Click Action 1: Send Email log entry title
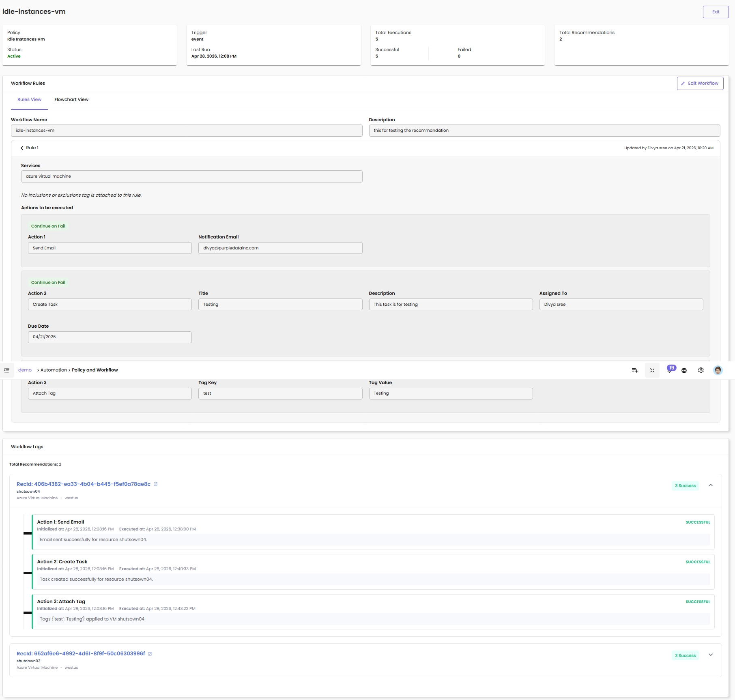This screenshot has width=735, height=700. click(x=61, y=522)
